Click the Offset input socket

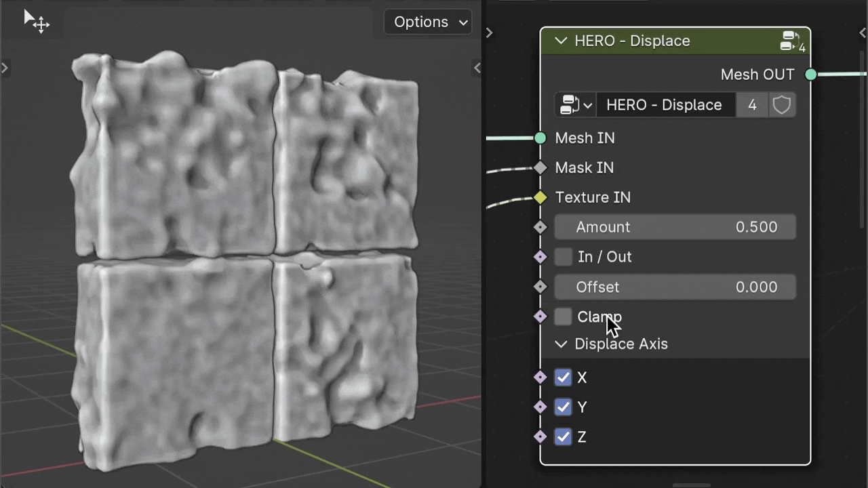coord(540,287)
